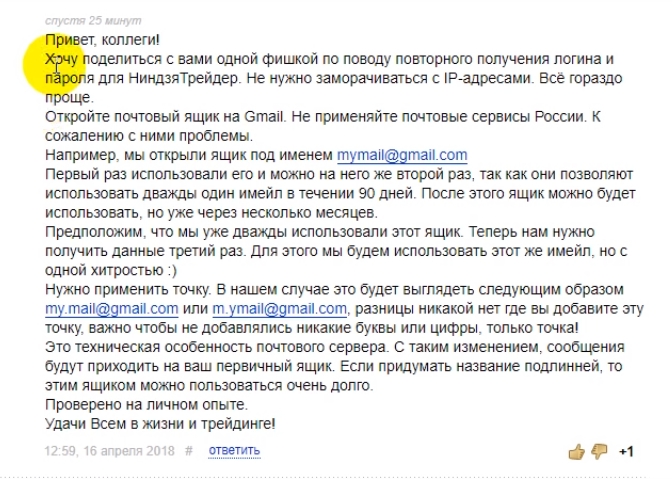Screen dimensions: 672x479
Task: Click the "12:59, 16 апреля 2018" timestamp
Action: tap(111, 450)
